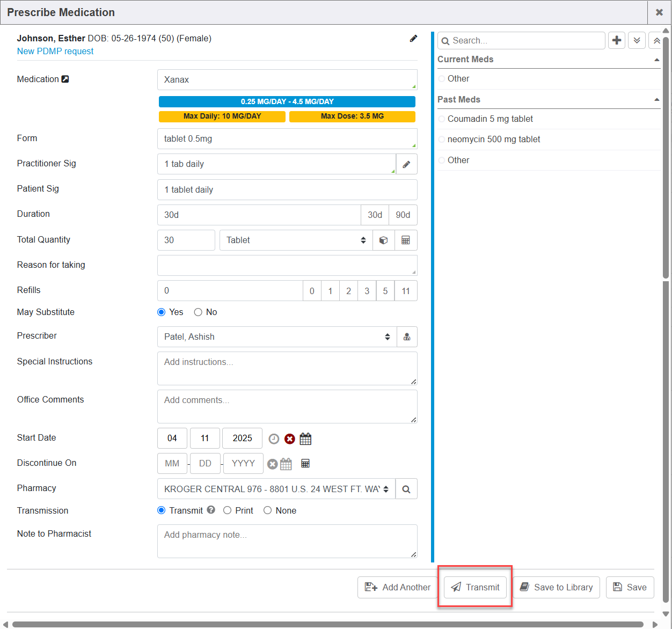
Task: Select Coumadin 5 mg tablet from Past Meds
Action: coord(490,119)
